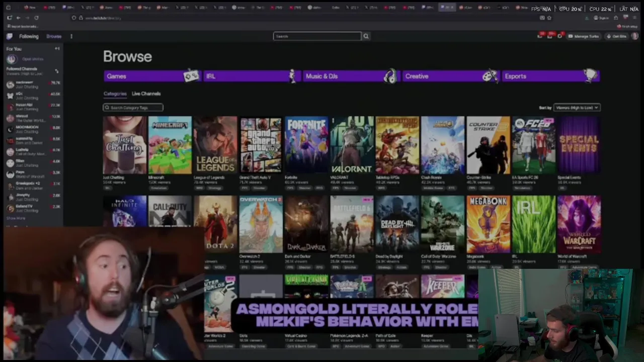This screenshot has height=362, width=644.
Task: Open the Esports browse banner
Action: [x=550, y=76]
